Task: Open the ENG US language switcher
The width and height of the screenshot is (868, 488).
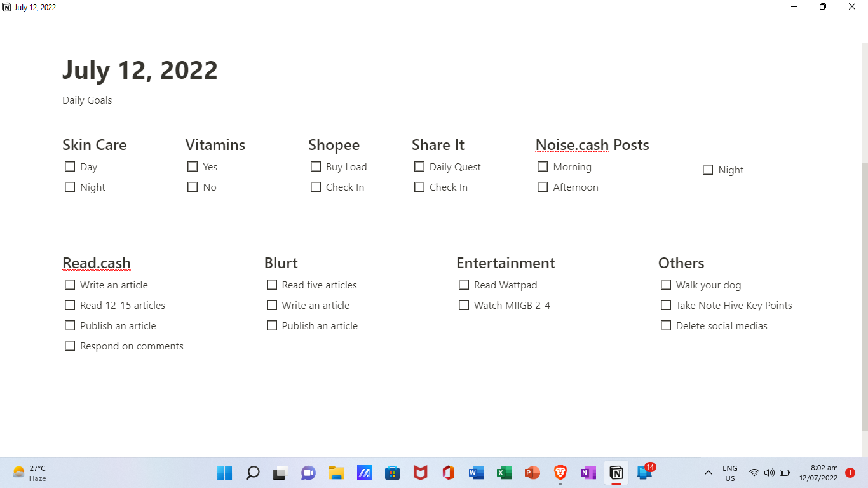Action: 730,473
